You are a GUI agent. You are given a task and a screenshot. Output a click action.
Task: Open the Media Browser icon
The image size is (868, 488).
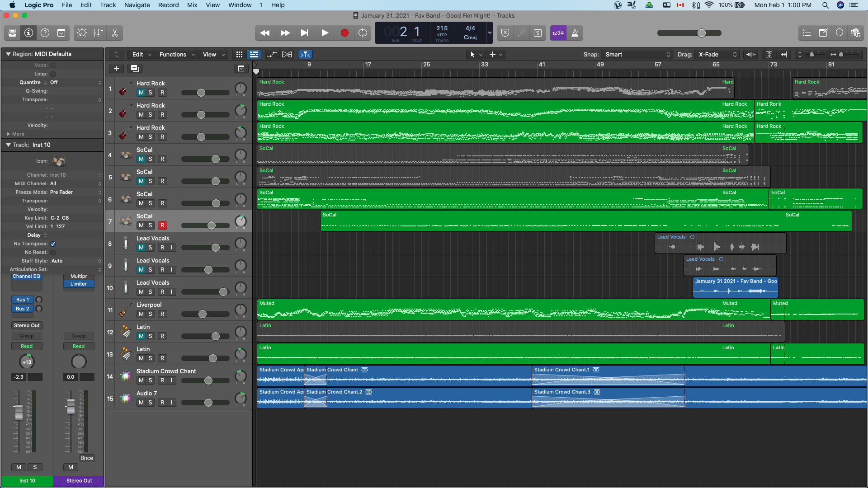[x=855, y=33]
